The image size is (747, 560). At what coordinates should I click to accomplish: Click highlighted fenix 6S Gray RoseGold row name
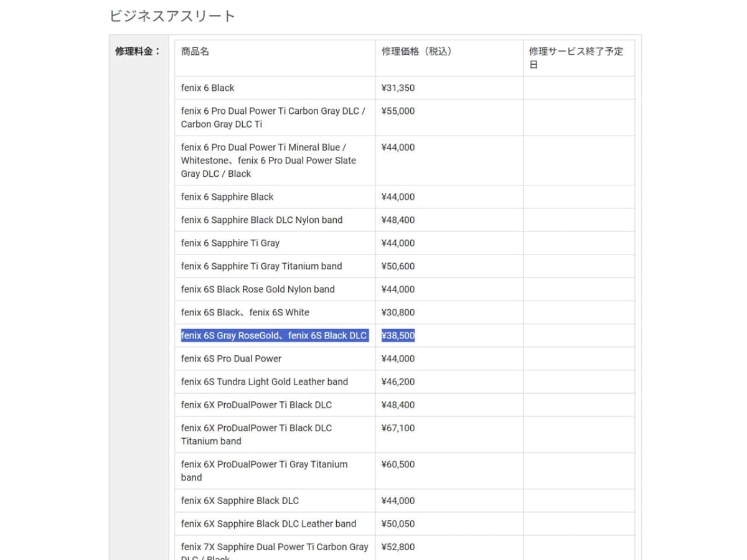[274, 335]
